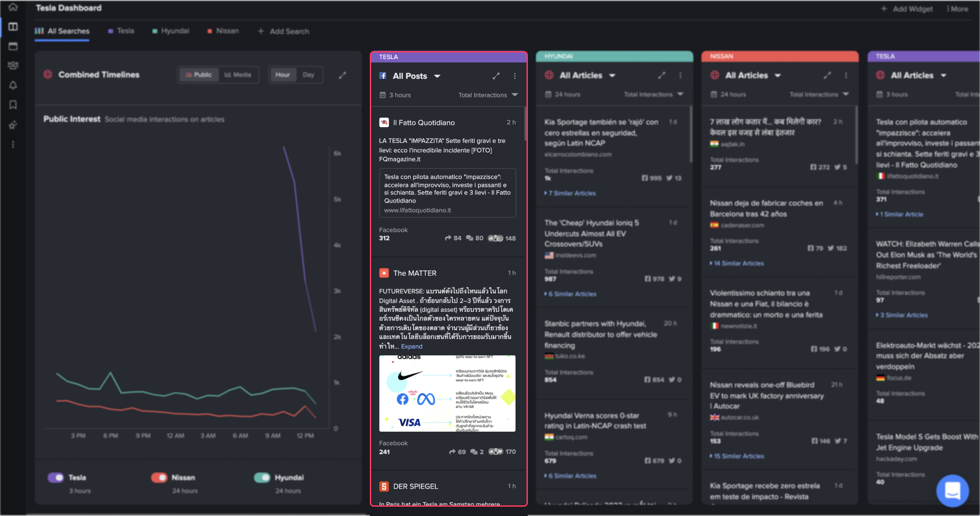Viewport: 980px width, 516px height.
Task: Click the 3 hours time range filter
Action: 395,95
